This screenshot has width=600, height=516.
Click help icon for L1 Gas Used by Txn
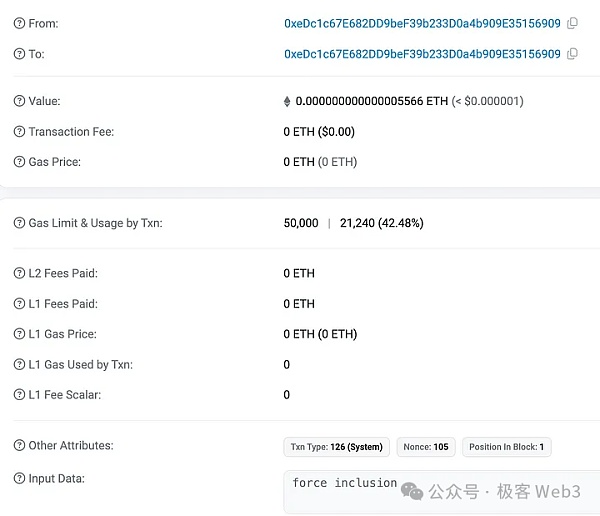19,365
